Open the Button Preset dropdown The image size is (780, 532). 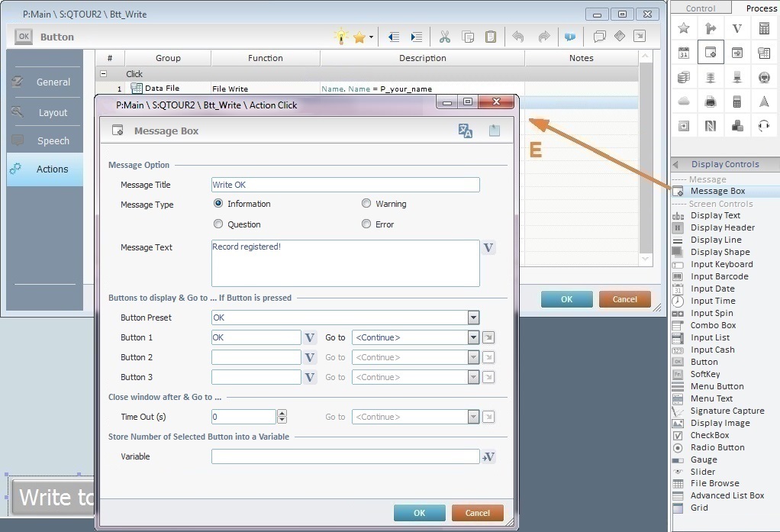point(473,318)
